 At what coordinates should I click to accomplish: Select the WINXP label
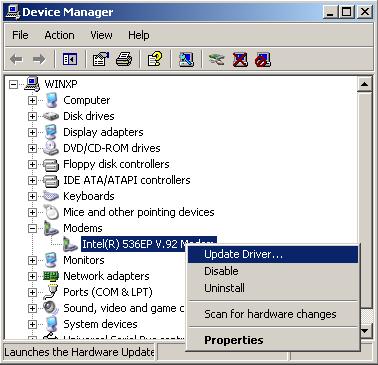(61, 84)
